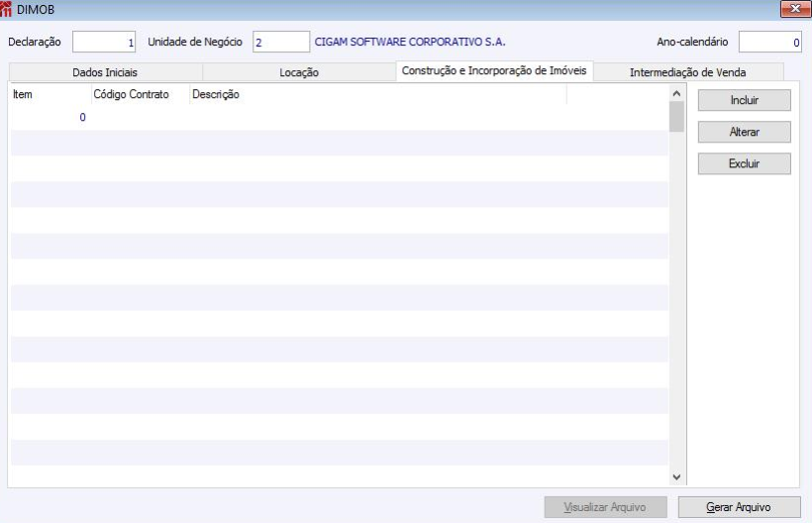The image size is (812, 523).
Task: Go to Intermediação de Venda tab
Action: click(x=687, y=72)
